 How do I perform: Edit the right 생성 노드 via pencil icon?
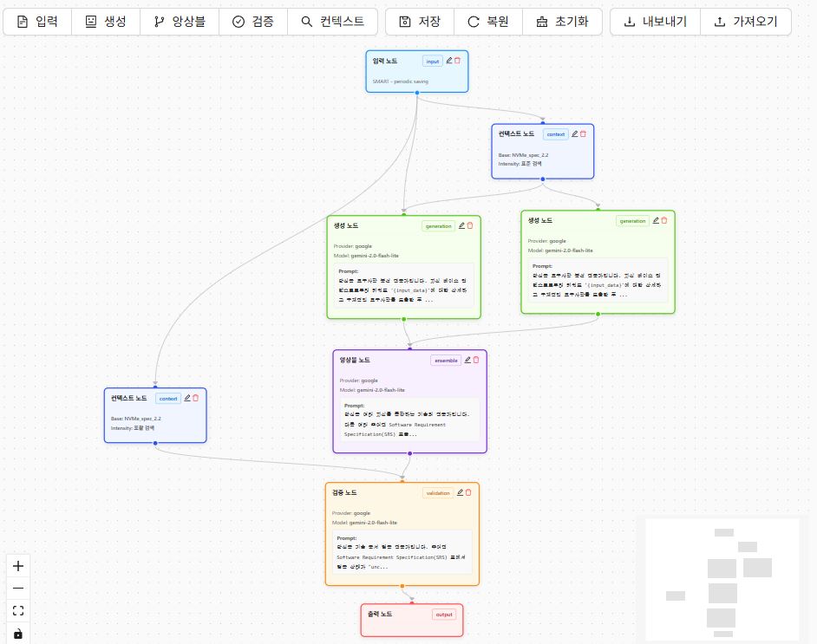click(656, 220)
